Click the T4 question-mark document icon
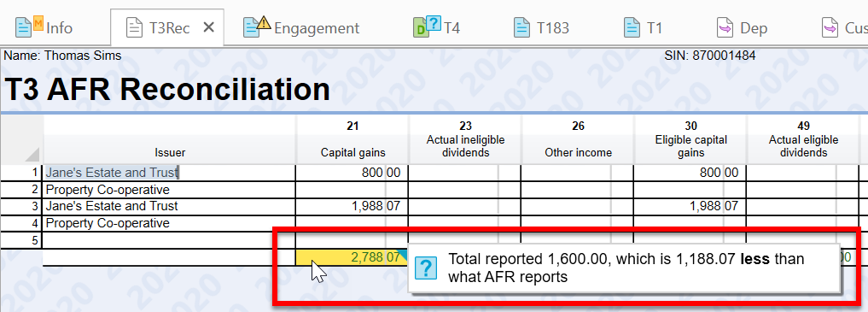 point(427,26)
